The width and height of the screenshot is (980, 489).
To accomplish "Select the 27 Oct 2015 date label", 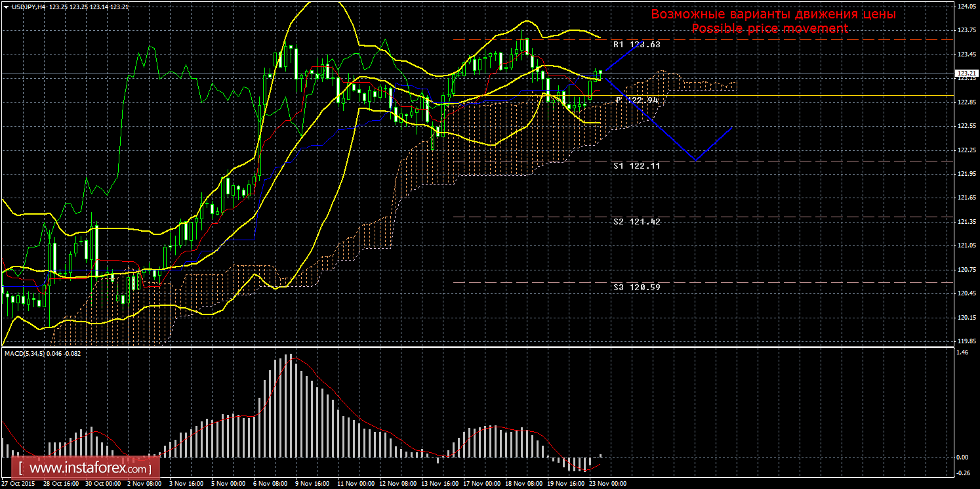I will (x=20, y=483).
